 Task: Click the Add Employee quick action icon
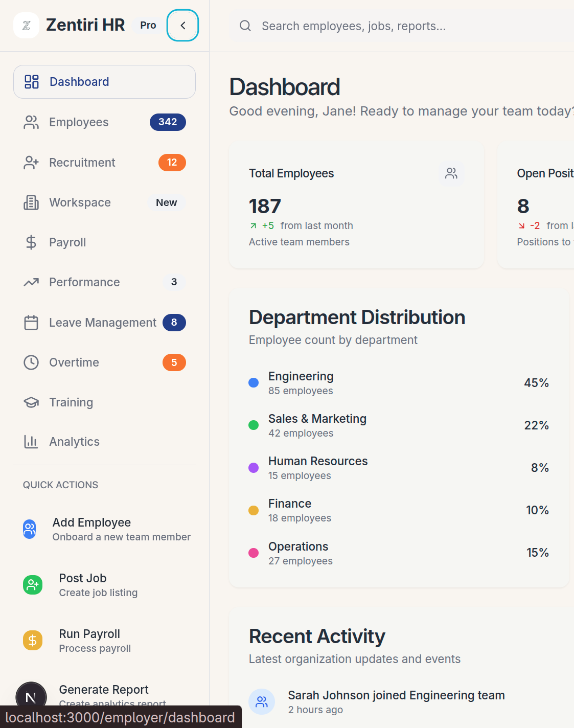(29, 529)
